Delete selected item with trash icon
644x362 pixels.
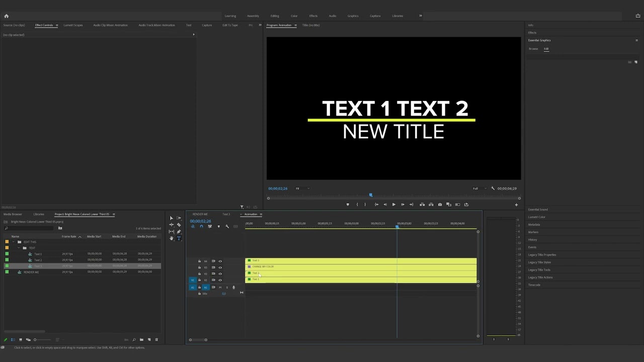point(156,340)
